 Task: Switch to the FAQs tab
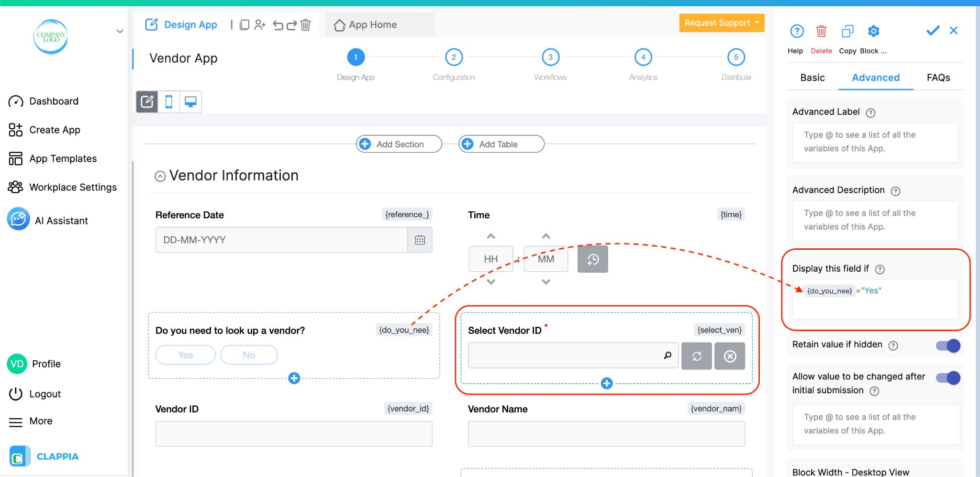938,78
